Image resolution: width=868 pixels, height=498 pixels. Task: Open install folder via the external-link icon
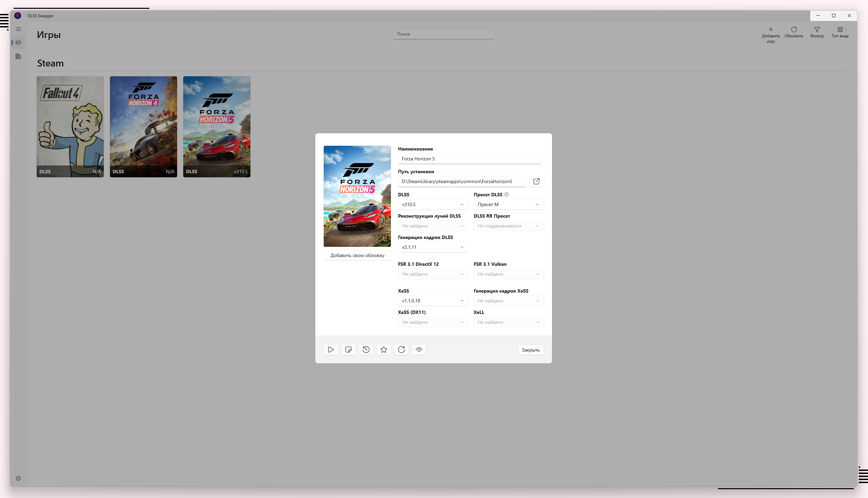536,181
